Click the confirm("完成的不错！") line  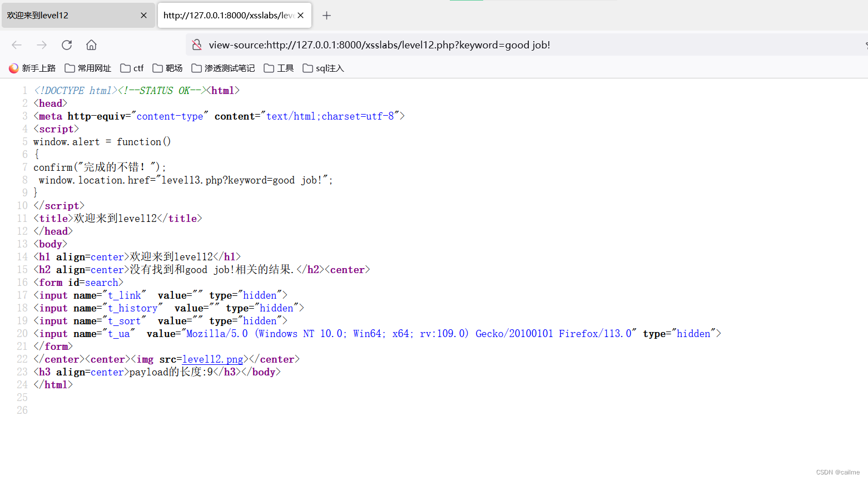point(100,167)
